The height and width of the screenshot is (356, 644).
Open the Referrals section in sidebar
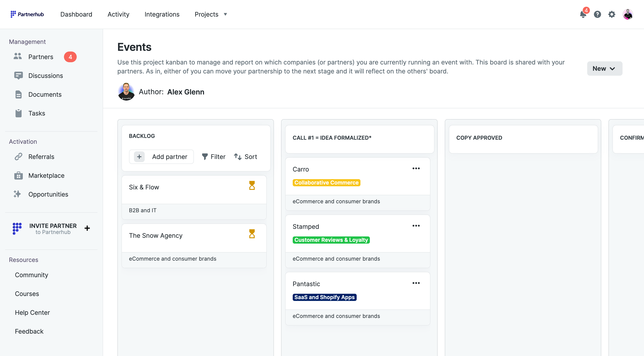[x=41, y=157]
